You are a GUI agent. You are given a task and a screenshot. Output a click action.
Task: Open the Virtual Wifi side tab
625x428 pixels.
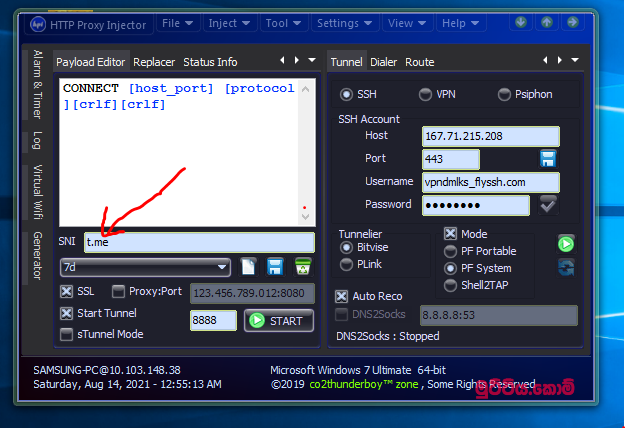point(37,192)
